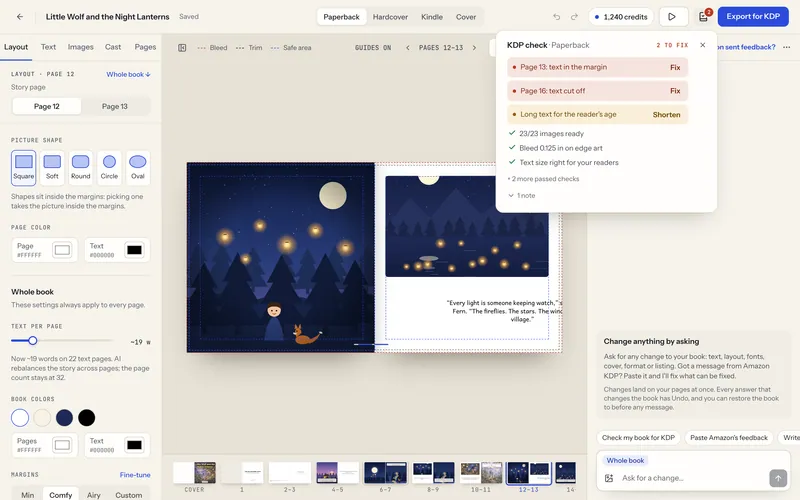This screenshot has width=800, height=500.
Task: Click the Ask for a change field
Action: tap(691, 478)
